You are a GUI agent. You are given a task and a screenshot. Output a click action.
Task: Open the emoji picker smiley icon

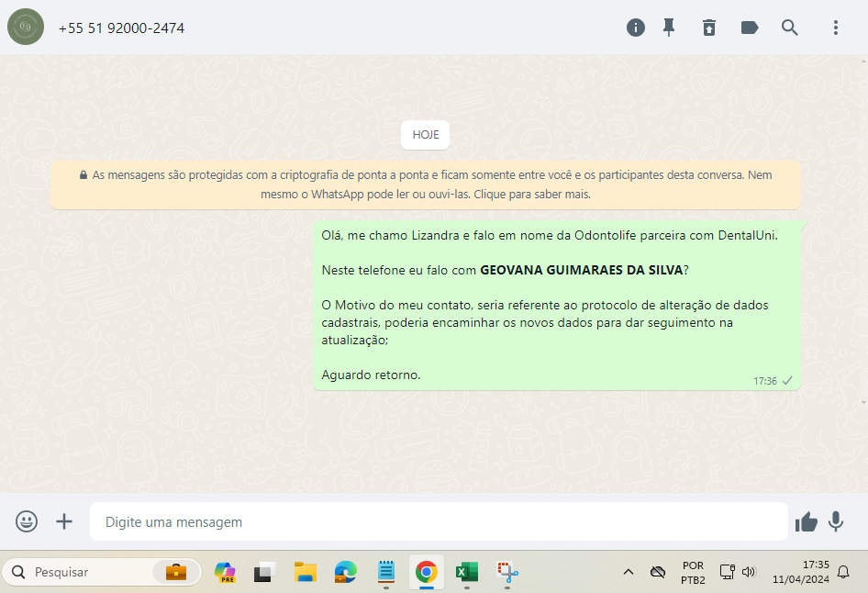coord(27,521)
